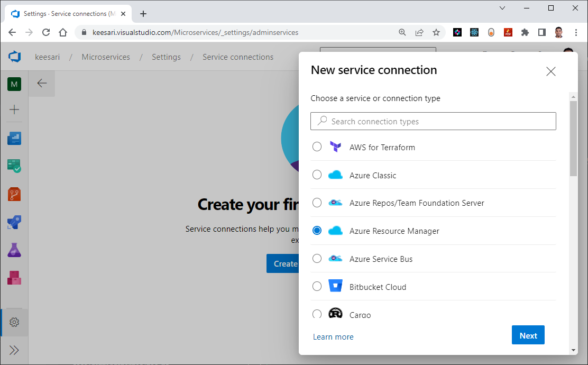Click the Azure Resource Manager cloud icon
588x365 pixels.
coord(335,230)
